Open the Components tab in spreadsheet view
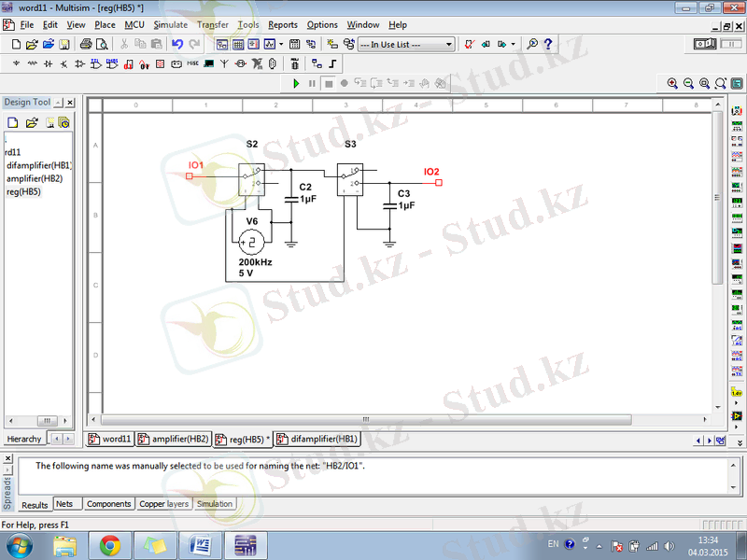This screenshot has height=560, width=747. (x=108, y=504)
